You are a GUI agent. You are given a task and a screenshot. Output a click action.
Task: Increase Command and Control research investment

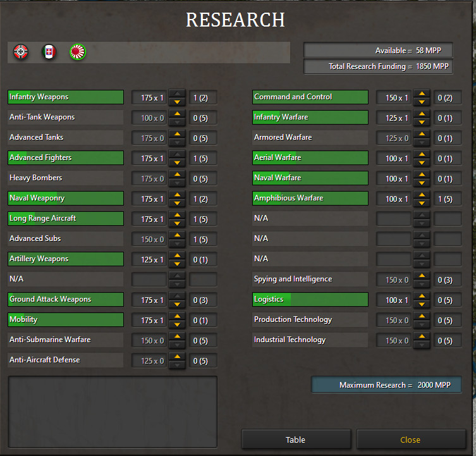coord(422,94)
